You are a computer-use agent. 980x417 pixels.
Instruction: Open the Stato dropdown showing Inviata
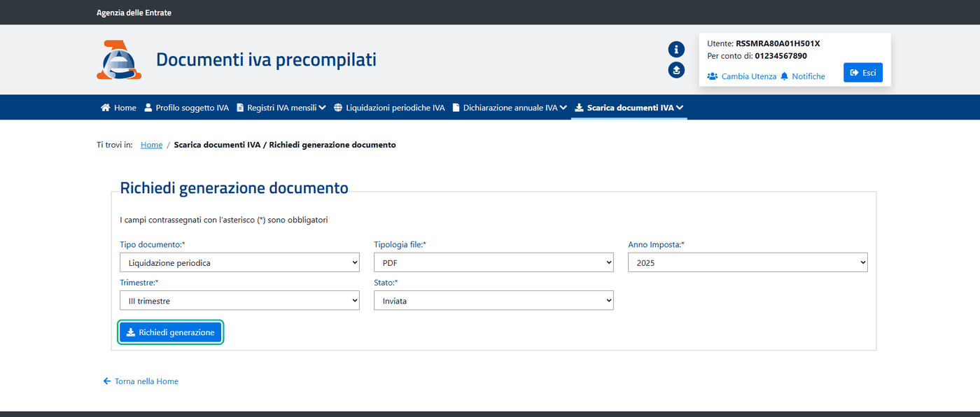point(493,300)
